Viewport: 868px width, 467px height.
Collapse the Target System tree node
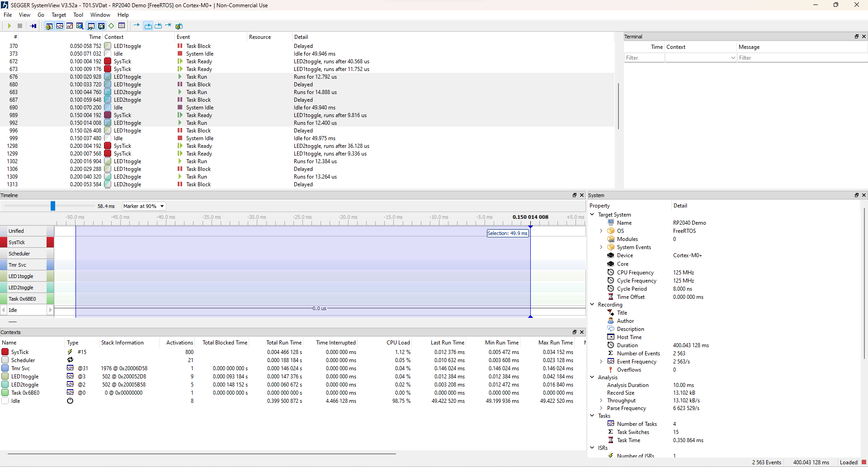[592, 215]
